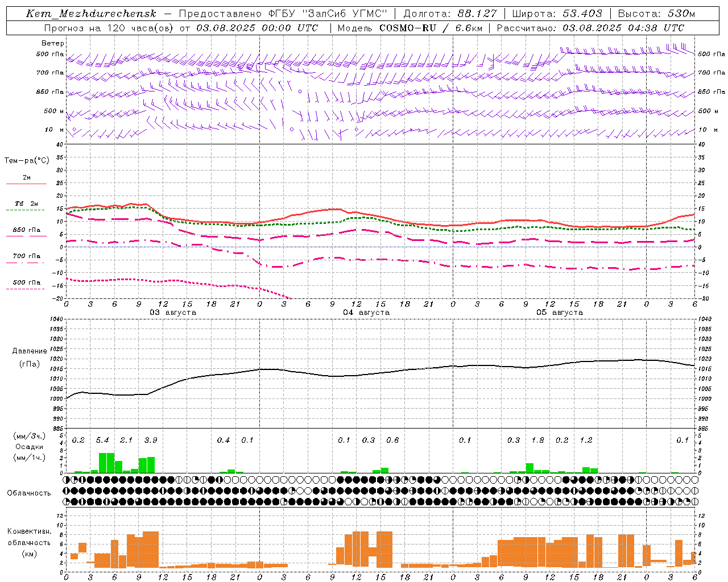Image resolution: width=728 pixels, height=582 pixels.
Task: Click the calculation time 04:38 UTC
Action: pos(655,28)
